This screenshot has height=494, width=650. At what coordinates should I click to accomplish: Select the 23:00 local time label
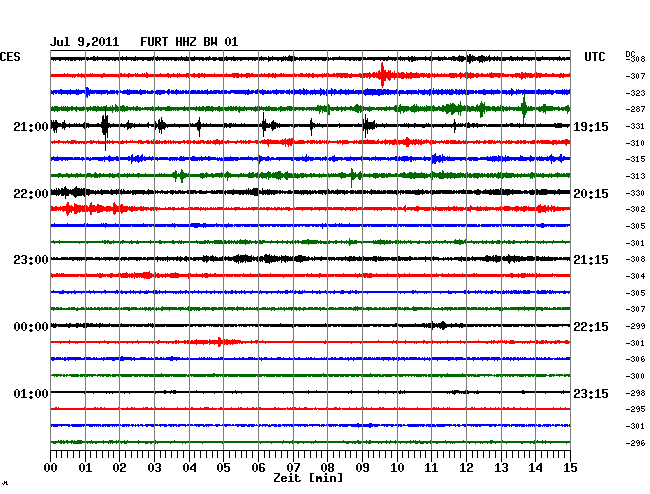(x=31, y=260)
